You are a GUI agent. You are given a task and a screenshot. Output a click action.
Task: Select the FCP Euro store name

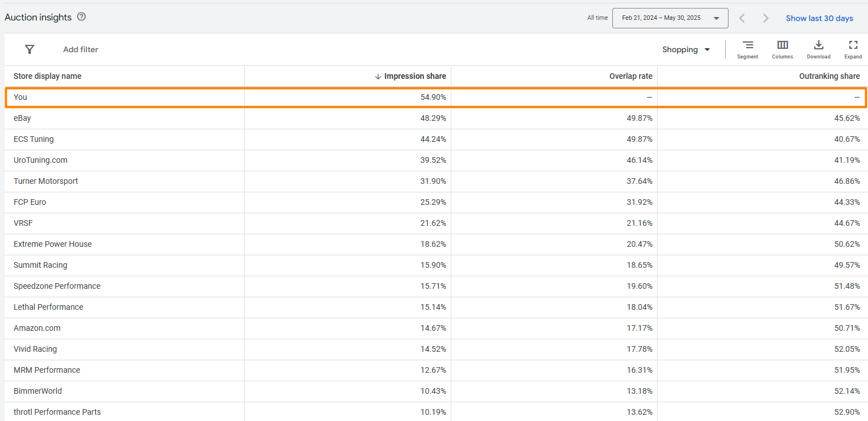pyautogui.click(x=30, y=202)
